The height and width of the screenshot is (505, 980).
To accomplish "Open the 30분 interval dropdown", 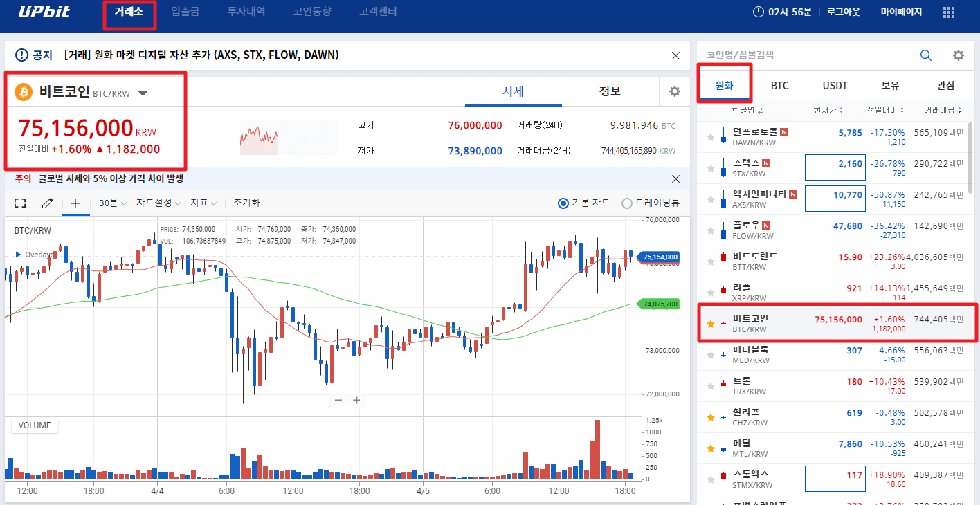I will [113, 203].
